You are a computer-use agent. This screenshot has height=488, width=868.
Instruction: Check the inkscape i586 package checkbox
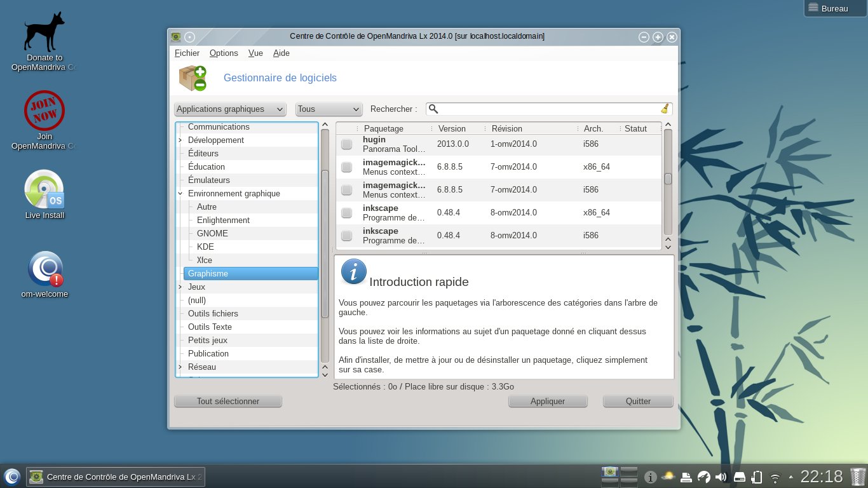point(346,236)
